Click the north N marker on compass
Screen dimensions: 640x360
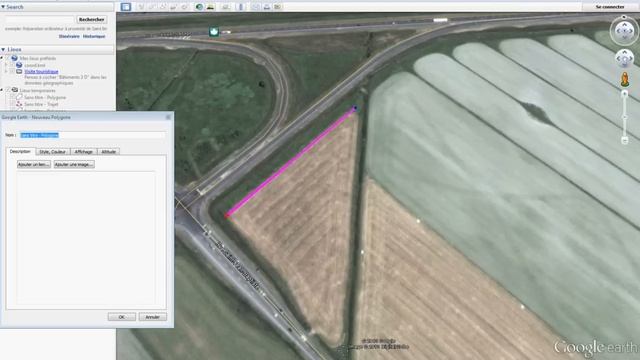tap(624, 17)
